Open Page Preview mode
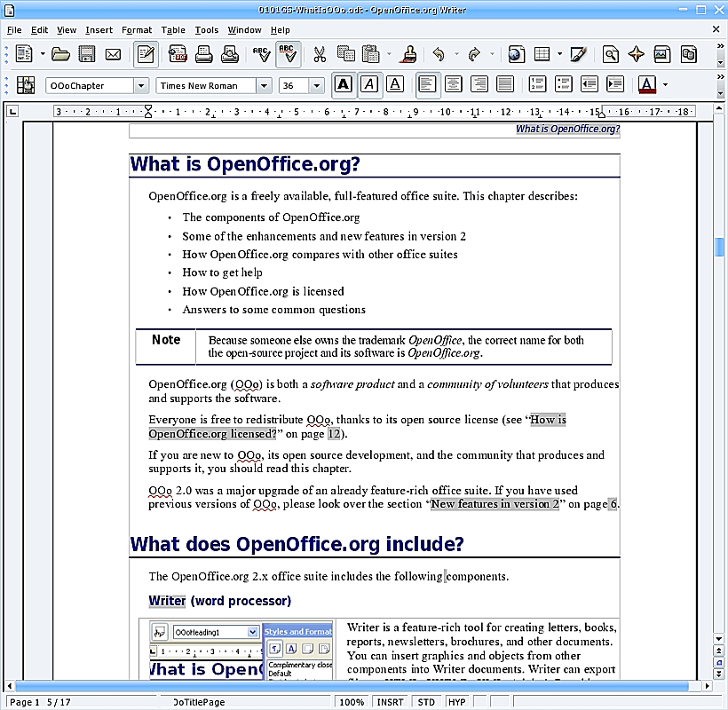Viewport: 728px width, 710px height. [227, 54]
